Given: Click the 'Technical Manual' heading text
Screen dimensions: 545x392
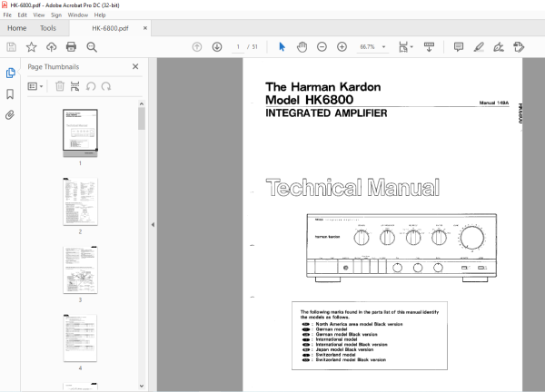Looking at the screenshot, I should click(352, 188).
